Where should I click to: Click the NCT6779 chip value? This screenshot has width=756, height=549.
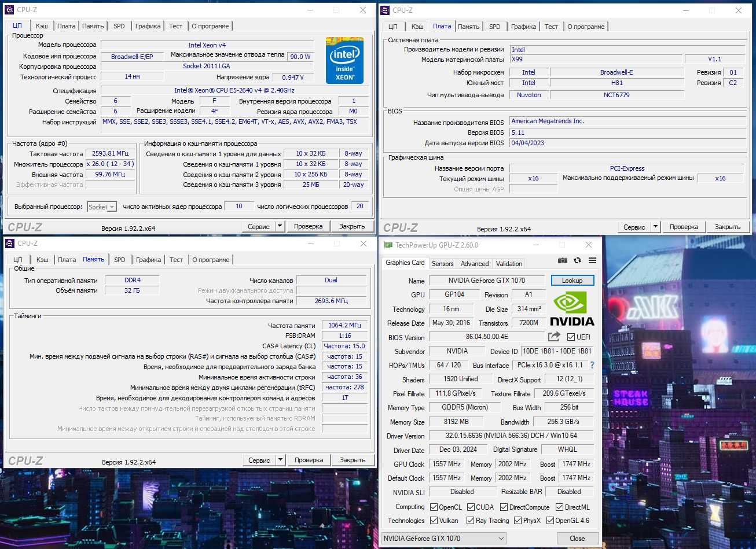(x=616, y=95)
